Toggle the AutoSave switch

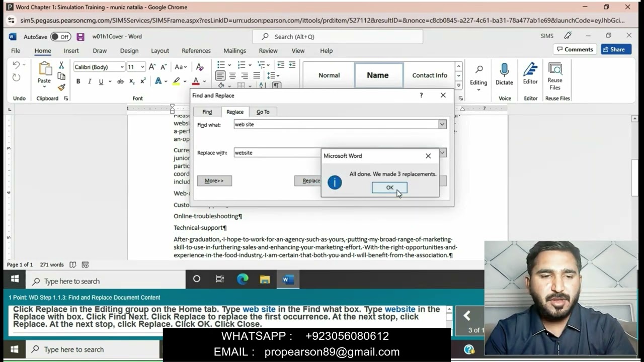[x=60, y=37]
